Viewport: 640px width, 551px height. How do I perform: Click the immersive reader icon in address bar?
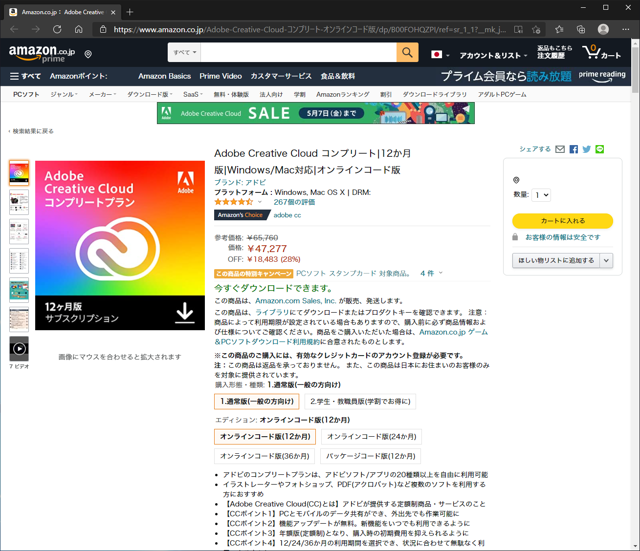[518, 29]
